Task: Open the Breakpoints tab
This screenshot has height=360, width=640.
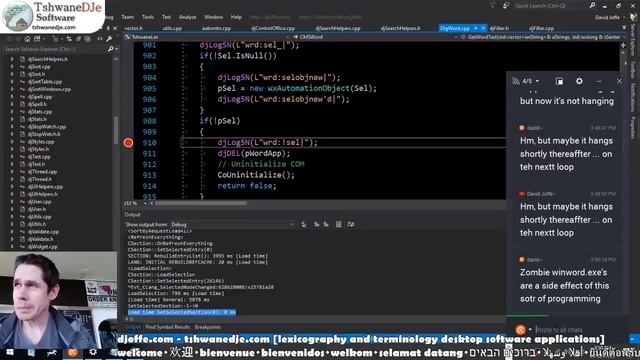Action: click(x=208, y=327)
